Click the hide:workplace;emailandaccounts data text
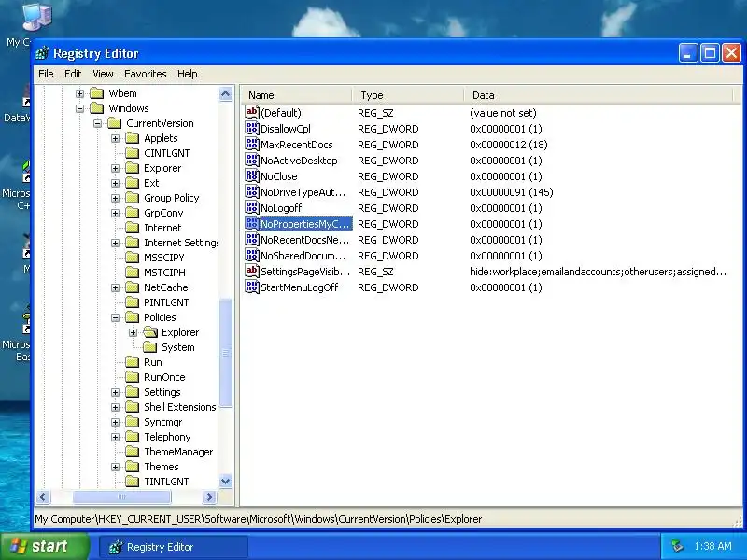 [x=598, y=272]
